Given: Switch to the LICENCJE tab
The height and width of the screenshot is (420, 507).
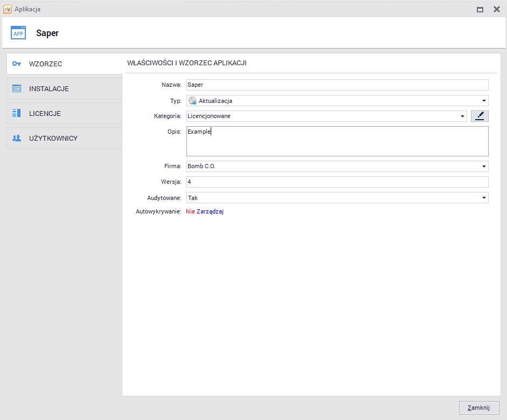Looking at the screenshot, I should (x=45, y=114).
